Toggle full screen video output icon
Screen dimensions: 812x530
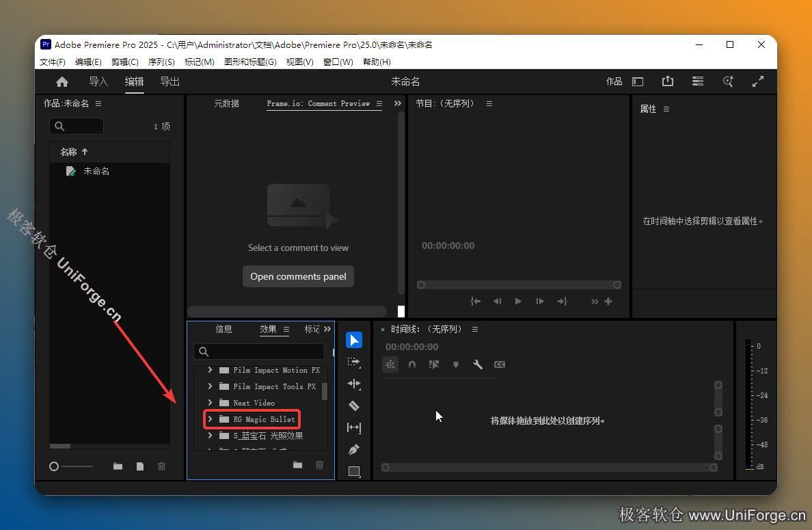[x=757, y=81]
